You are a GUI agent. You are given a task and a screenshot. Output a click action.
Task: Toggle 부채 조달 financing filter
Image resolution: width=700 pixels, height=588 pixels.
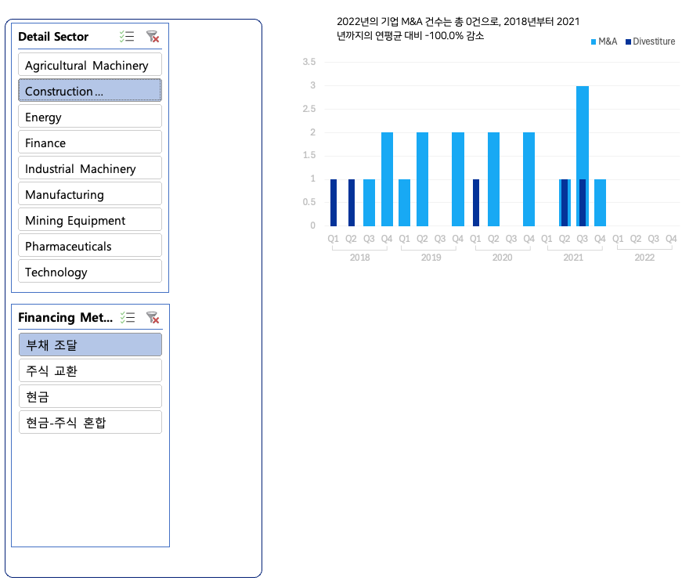click(x=90, y=345)
